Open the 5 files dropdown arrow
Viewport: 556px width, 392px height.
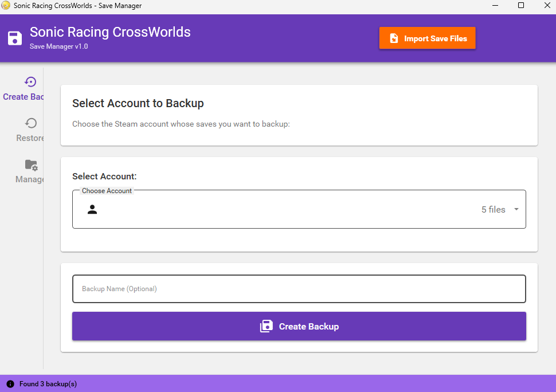pos(515,209)
